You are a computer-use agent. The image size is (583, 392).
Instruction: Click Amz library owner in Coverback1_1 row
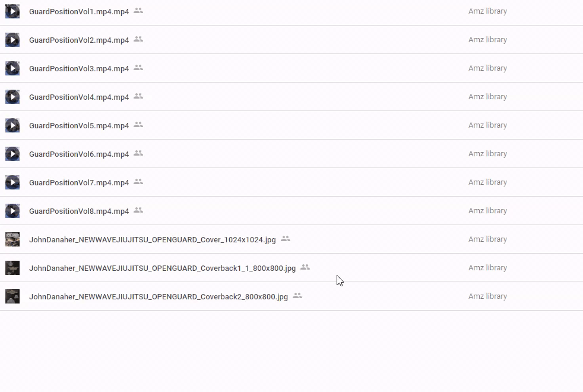pyautogui.click(x=487, y=268)
